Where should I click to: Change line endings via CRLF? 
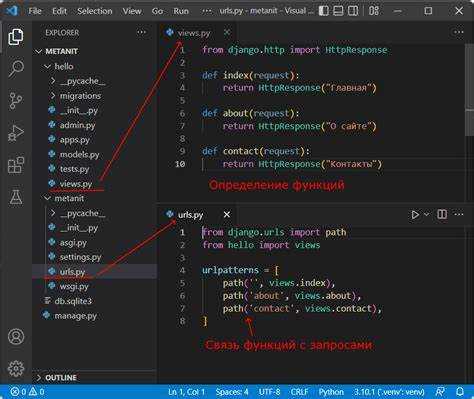pyautogui.click(x=299, y=392)
